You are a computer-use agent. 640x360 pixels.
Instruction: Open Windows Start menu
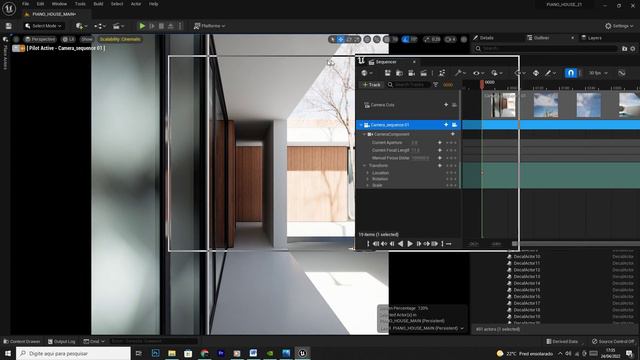(8, 353)
